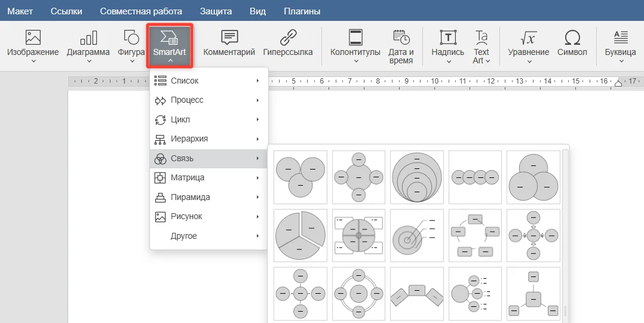Insert a Символ (Omega) symbol
The image size is (644, 323).
pos(572,43)
